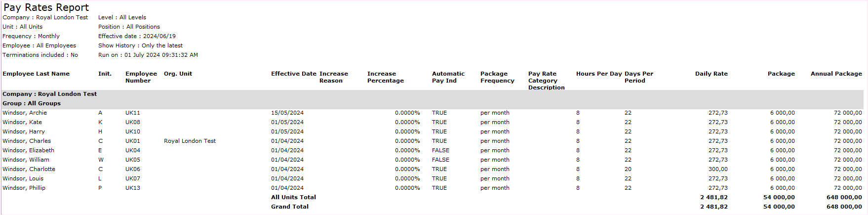Select the 15/05/2024 effective date cell
This screenshot has width=868, height=215.
point(287,113)
